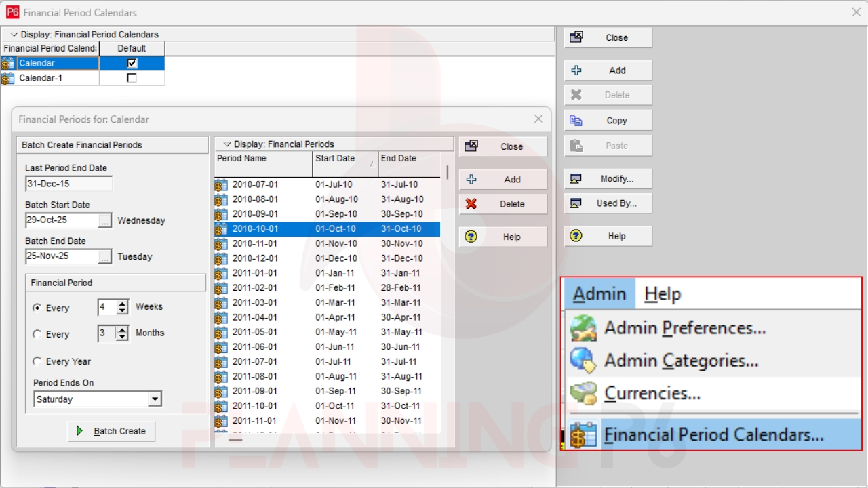Select the Every Year radio option
868x488 pixels.
point(37,361)
